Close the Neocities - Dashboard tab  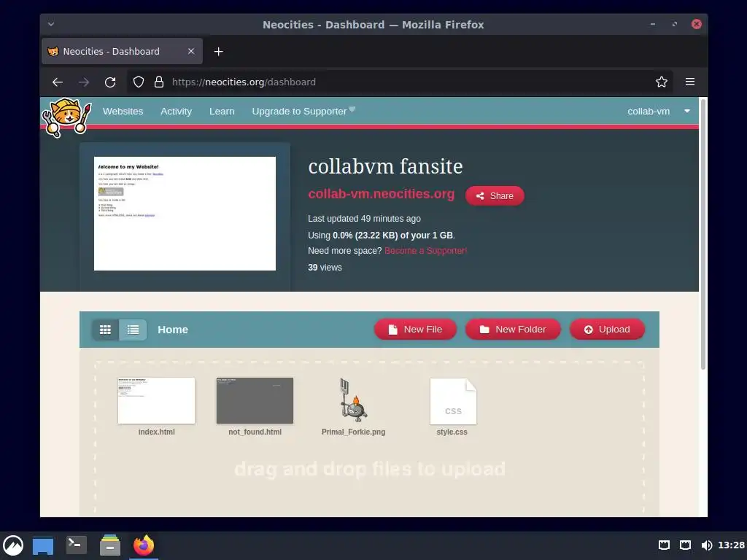(x=191, y=51)
